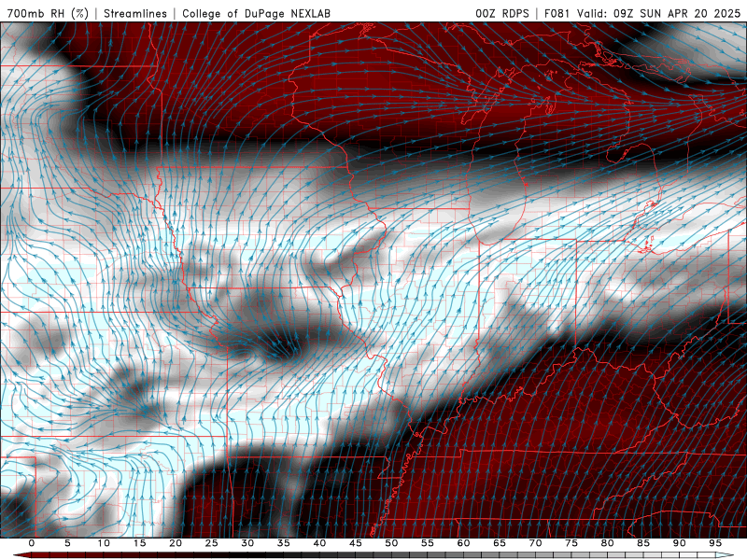747x560 pixels.
Task: Select the colorbar tick label "95"
Action: [715, 543]
